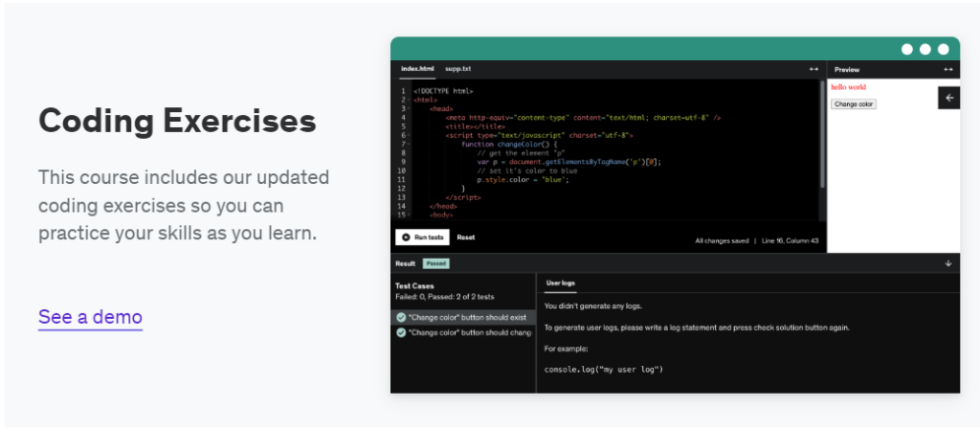Click the green check icon of second test
980x431 pixels.
pos(401,332)
